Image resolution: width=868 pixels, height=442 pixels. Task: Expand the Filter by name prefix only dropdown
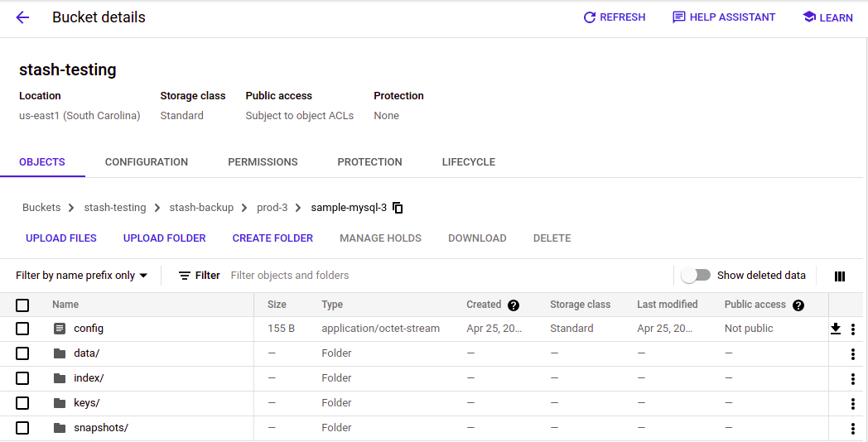point(81,276)
